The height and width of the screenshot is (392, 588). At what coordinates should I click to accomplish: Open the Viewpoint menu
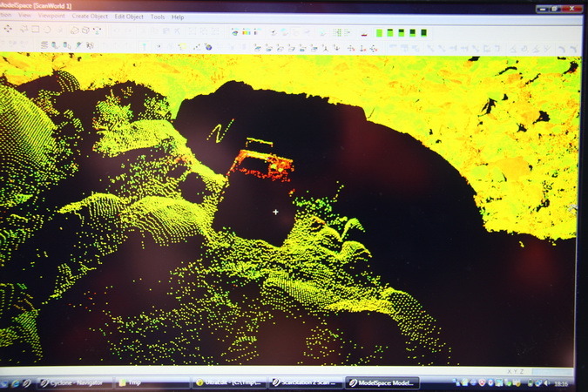(x=52, y=17)
